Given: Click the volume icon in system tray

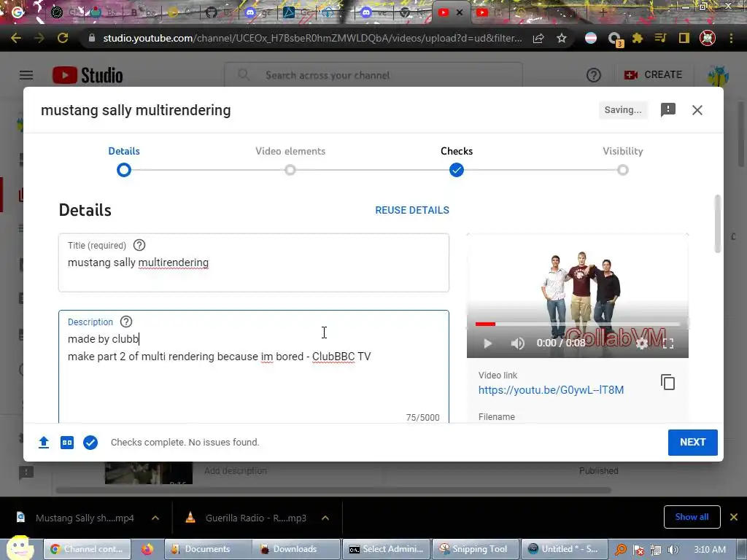Looking at the screenshot, I should coord(673,550).
